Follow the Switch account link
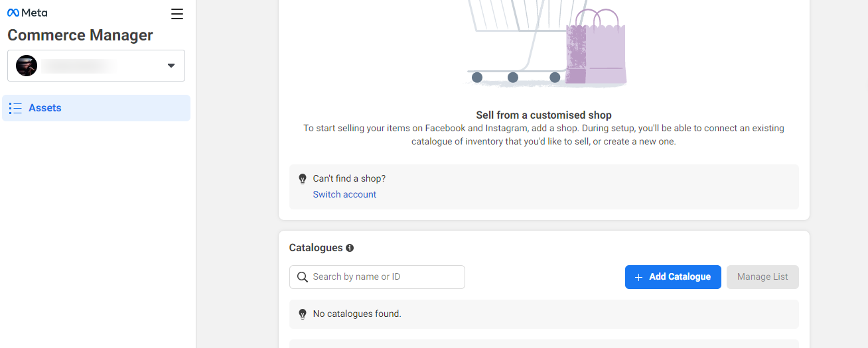The height and width of the screenshot is (348, 868). click(344, 194)
